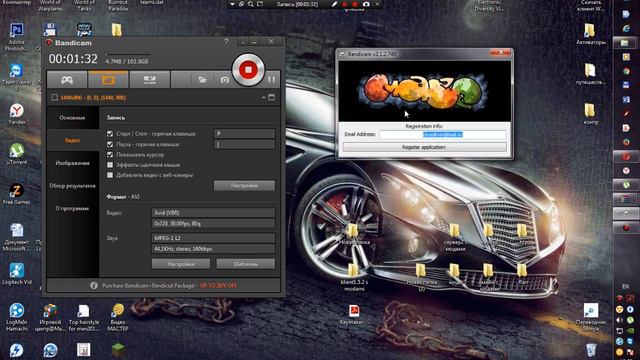Open Logitech Vid desktop icon
Screen dimensions: 640x360
[x=16, y=274]
